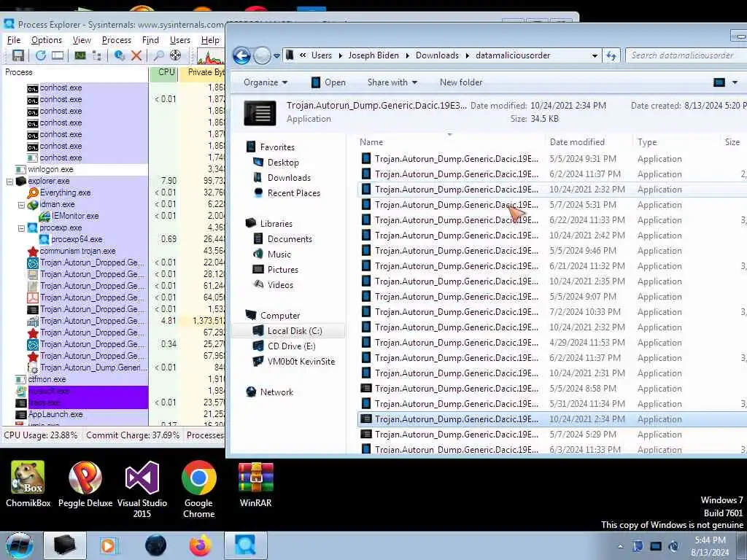Click the Save icon in Process Explorer toolbar
This screenshot has height=560, width=747.
click(18, 55)
